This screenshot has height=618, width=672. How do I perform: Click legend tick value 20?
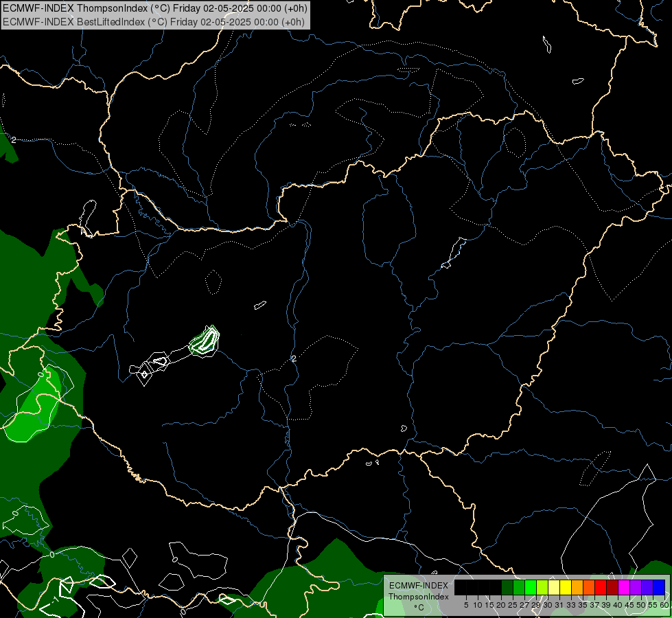pos(501,605)
